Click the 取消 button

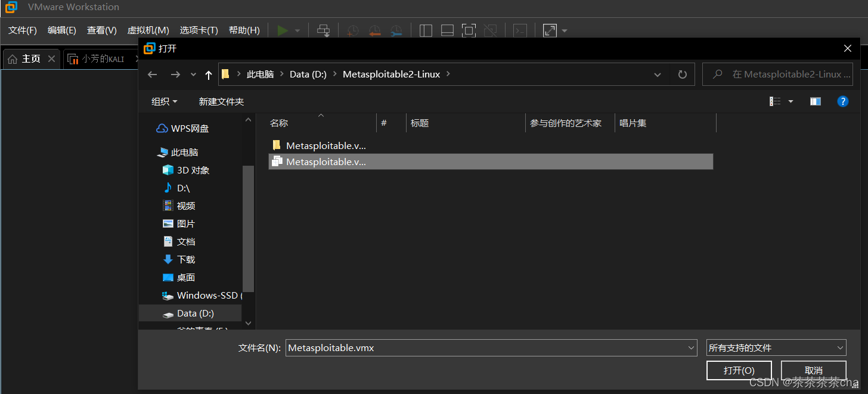[x=814, y=370]
